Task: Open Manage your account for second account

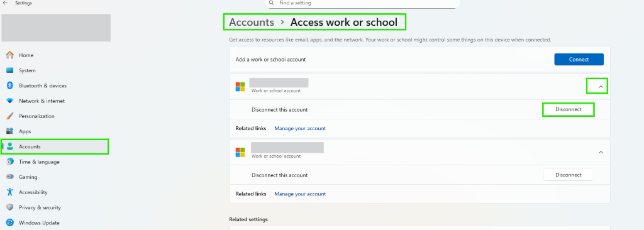Action: [x=300, y=194]
